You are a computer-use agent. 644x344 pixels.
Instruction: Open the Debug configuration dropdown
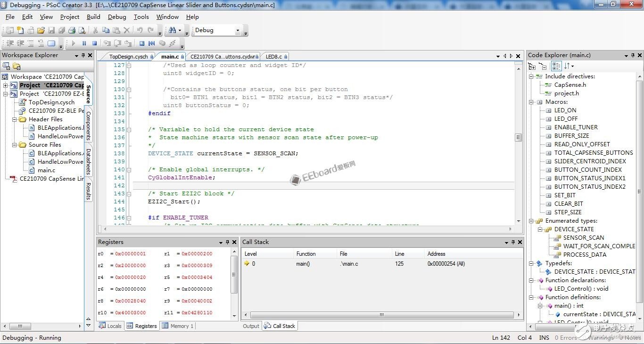click(238, 30)
